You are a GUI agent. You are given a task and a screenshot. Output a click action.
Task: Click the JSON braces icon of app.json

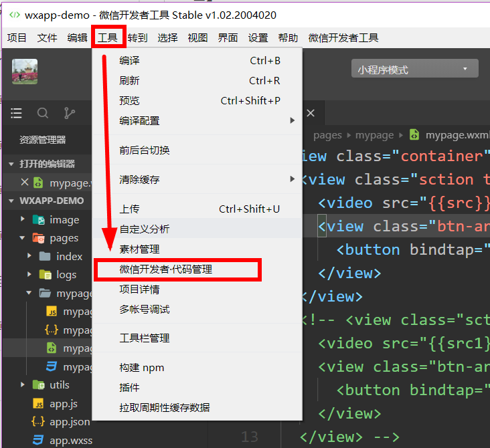point(38,422)
